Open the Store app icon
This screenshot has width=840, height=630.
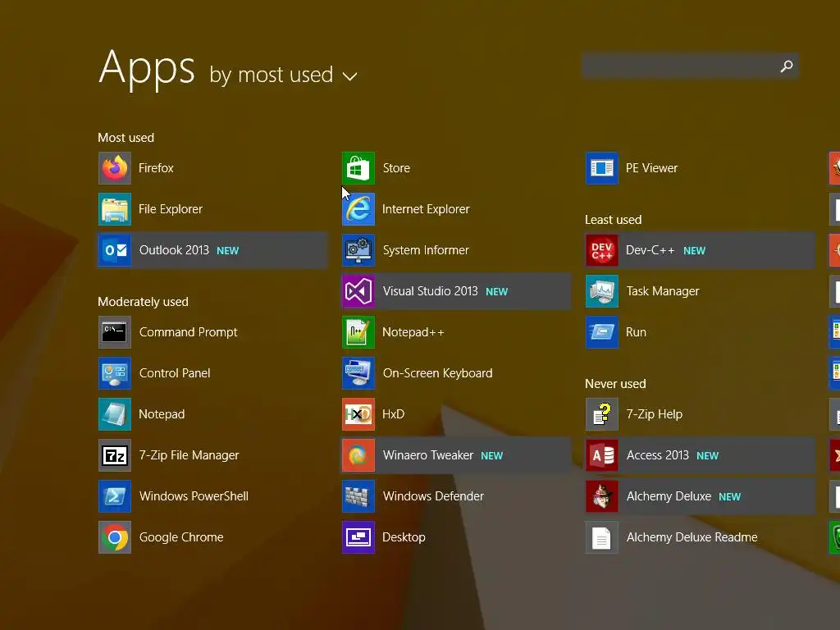pyautogui.click(x=358, y=168)
